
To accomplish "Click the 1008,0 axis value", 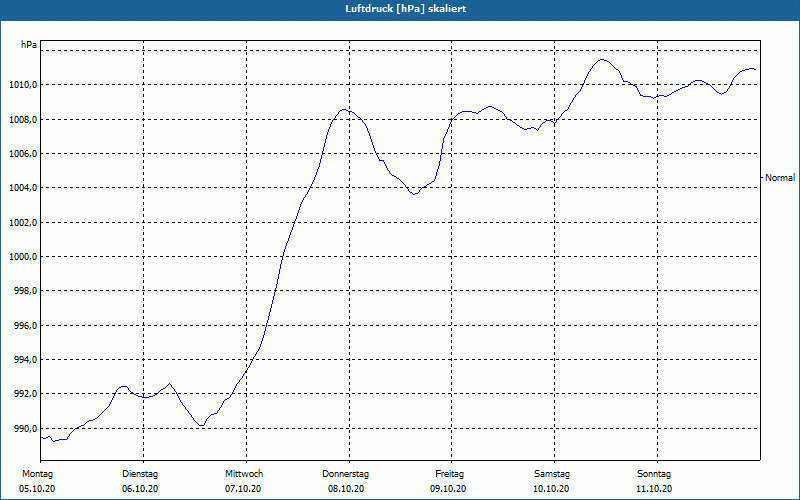I will point(23,119).
